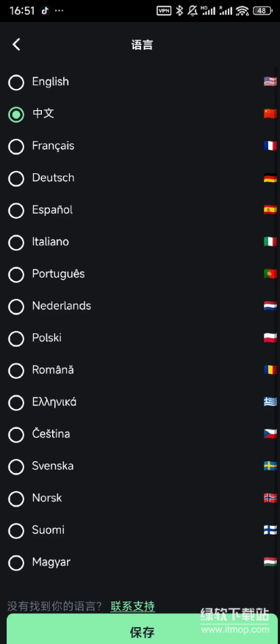Tap the TikTok icon in status bar
The height and width of the screenshot is (644, 280).
tap(45, 11)
